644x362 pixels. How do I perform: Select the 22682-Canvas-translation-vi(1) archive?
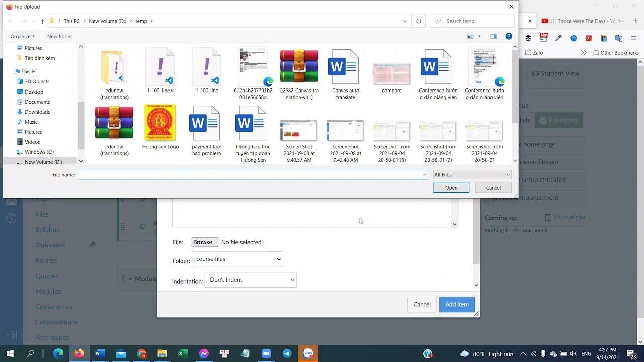tap(299, 74)
